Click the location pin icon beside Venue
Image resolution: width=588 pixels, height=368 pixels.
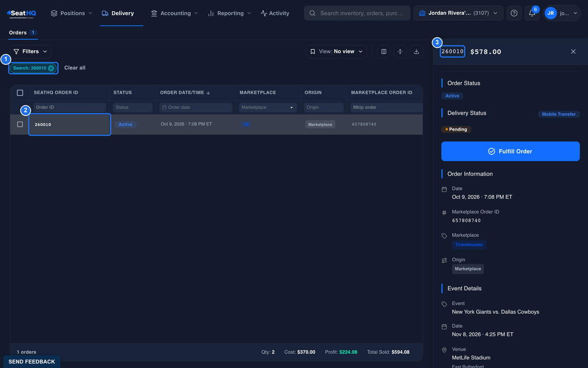pyautogui.click(x=444, y=350)
